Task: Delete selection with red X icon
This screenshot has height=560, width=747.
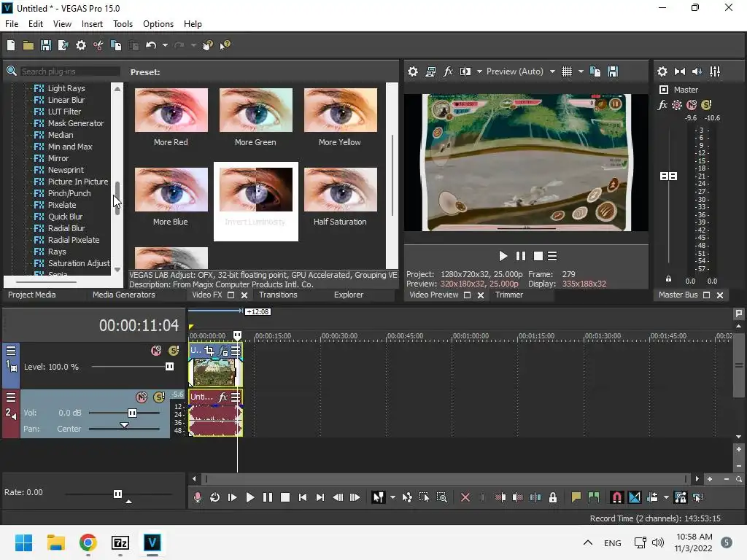Action: pyautogui.click(x=465, y=497)
